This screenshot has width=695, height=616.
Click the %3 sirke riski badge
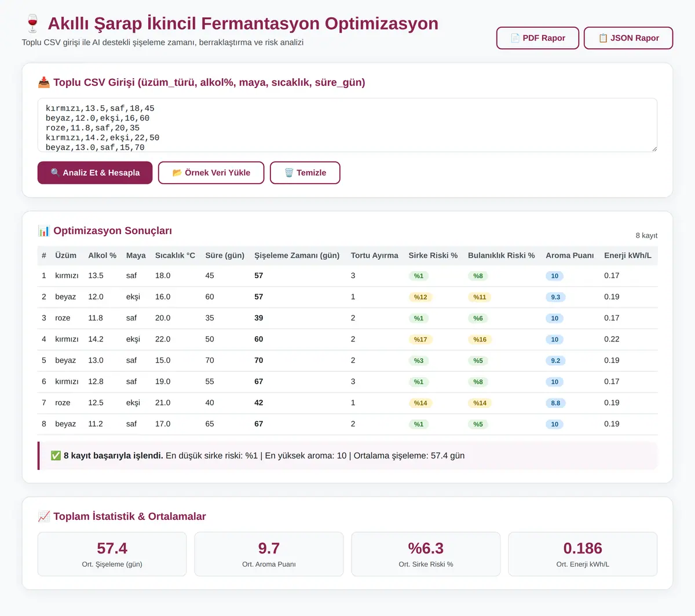(419, 361)
